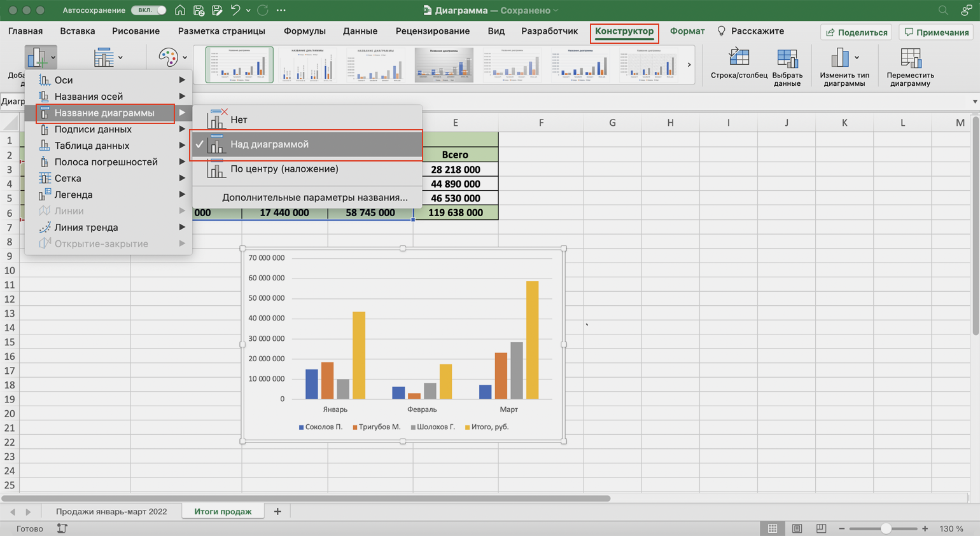Select checked Над диаграммой option

click(x=307, y=144)
